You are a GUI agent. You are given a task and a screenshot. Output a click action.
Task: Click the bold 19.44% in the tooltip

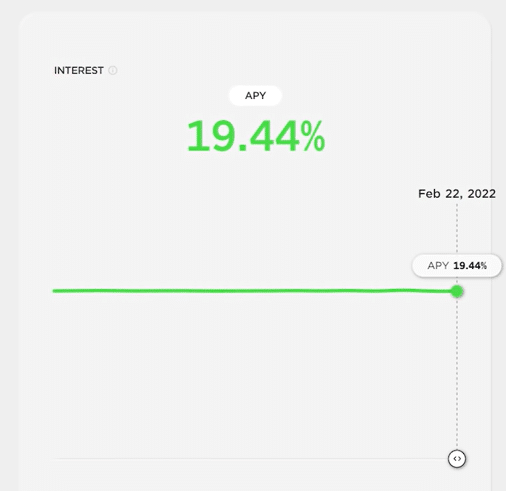coord(470,266)
